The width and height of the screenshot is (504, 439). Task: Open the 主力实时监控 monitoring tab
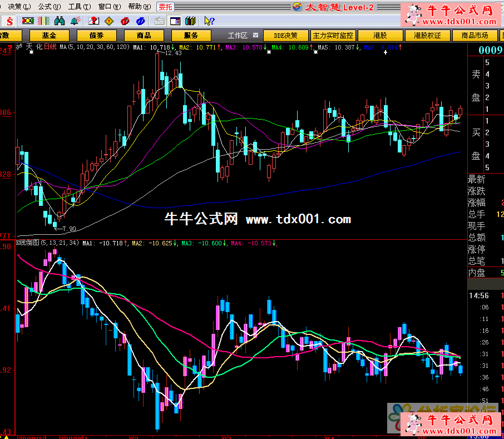point(333,35)
